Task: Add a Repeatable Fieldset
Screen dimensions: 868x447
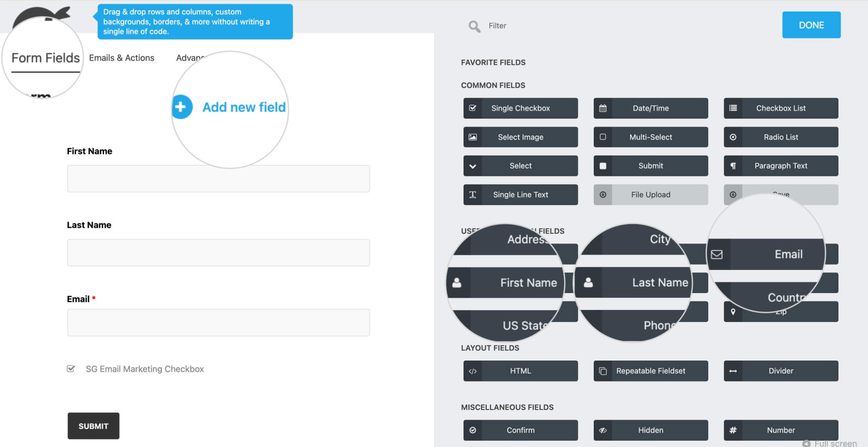Action: tap(651, 371)
